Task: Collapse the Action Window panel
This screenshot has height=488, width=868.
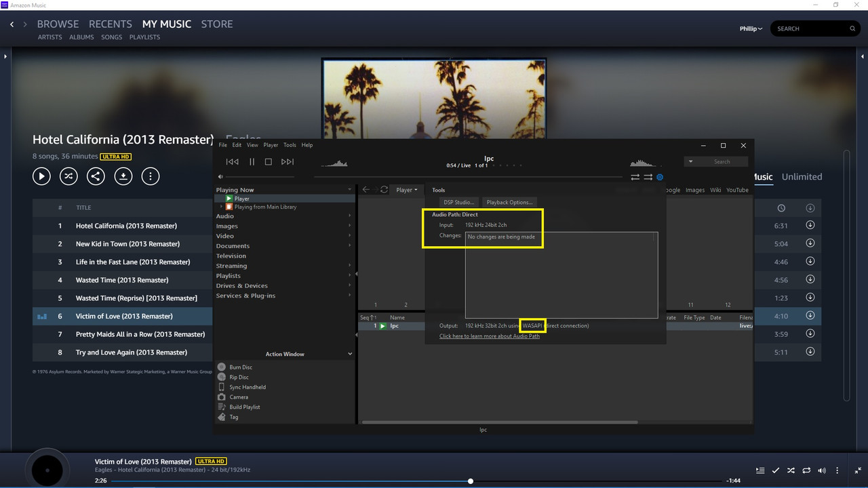Action: tap(350, 354)
